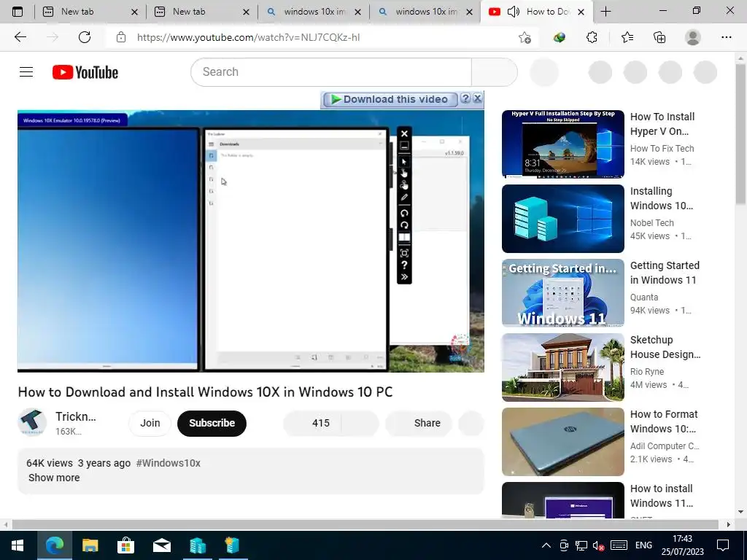The height and width of the screenshot is (560, 747).
Task: Go back with the browser back arrow
Action: [20, 37]
